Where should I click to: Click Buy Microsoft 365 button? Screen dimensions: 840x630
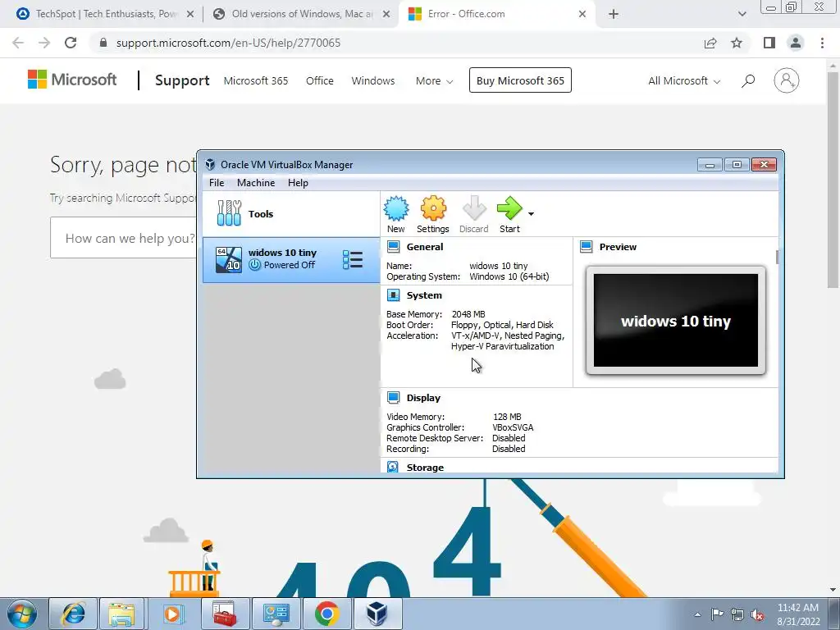pos(520,80)
